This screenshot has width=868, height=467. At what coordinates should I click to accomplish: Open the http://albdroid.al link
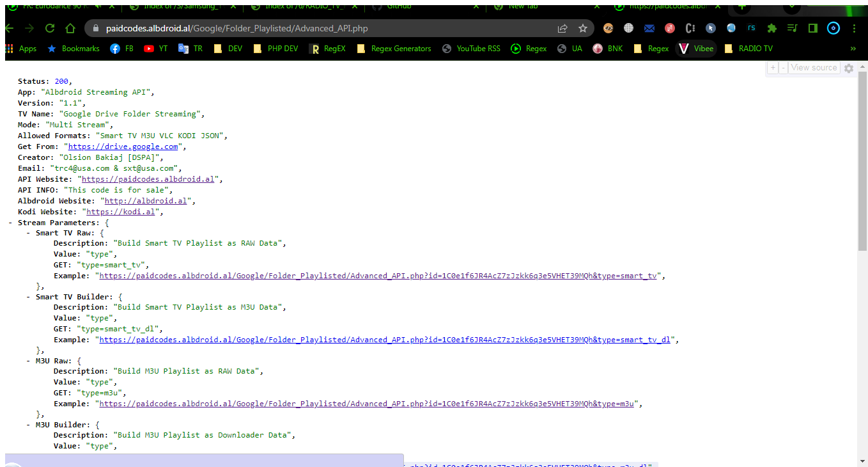[x=146, y=201]
